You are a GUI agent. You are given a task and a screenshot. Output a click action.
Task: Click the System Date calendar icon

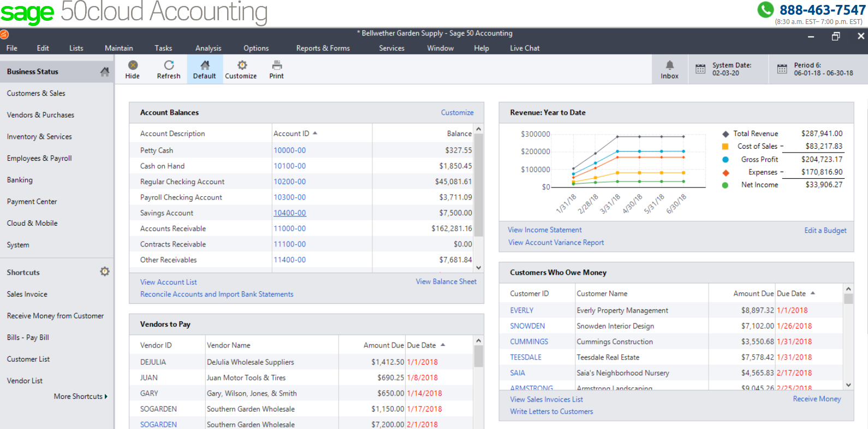pyautogui.click(x=700, y=69)
